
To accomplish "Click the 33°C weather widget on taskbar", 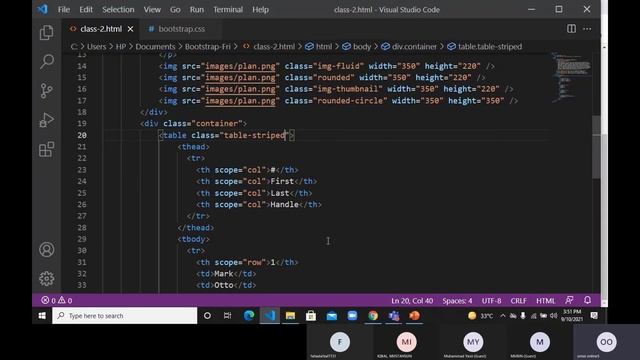I will point(480,316).
